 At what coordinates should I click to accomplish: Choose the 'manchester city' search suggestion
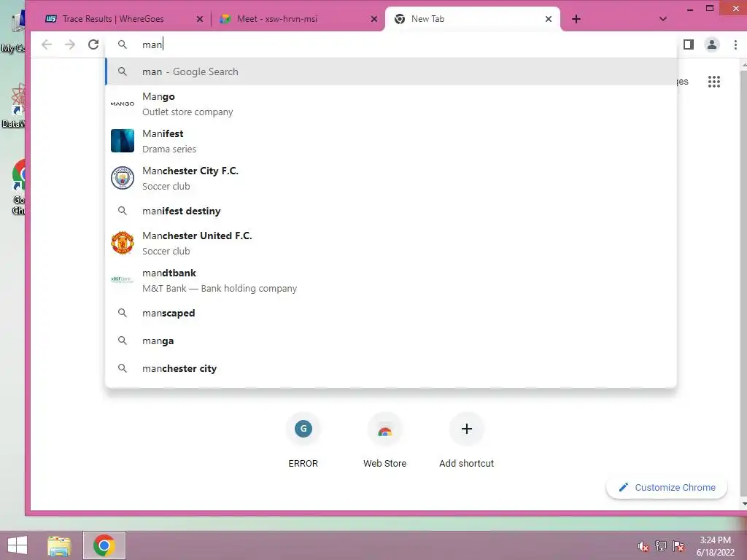(x=391, y=368)
